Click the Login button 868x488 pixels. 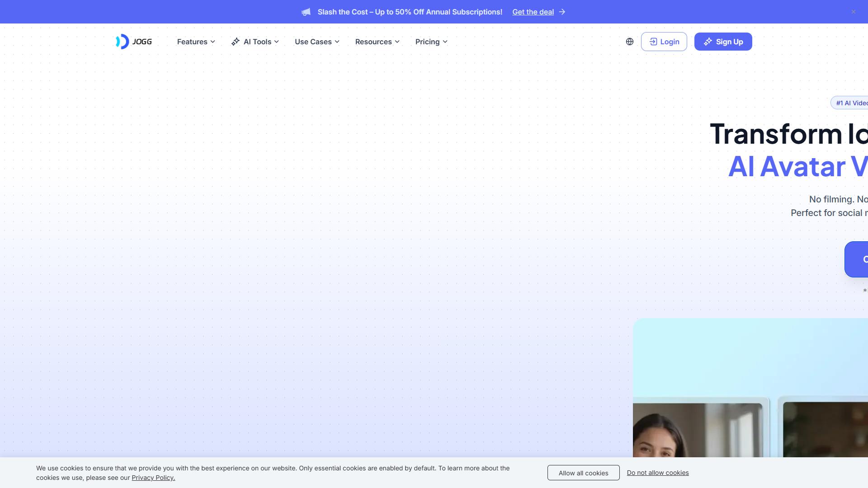pyautogui.click(x=664, y=42)
